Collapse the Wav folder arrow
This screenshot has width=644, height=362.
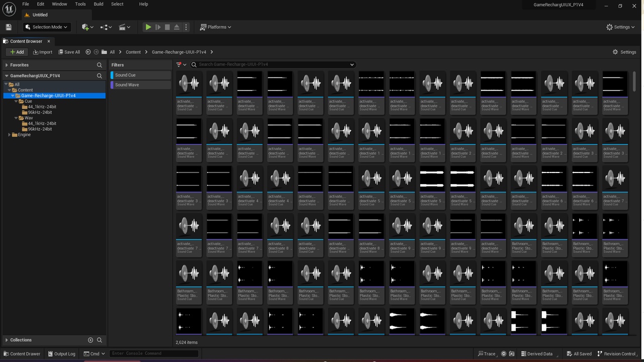[x=16, y=118]
